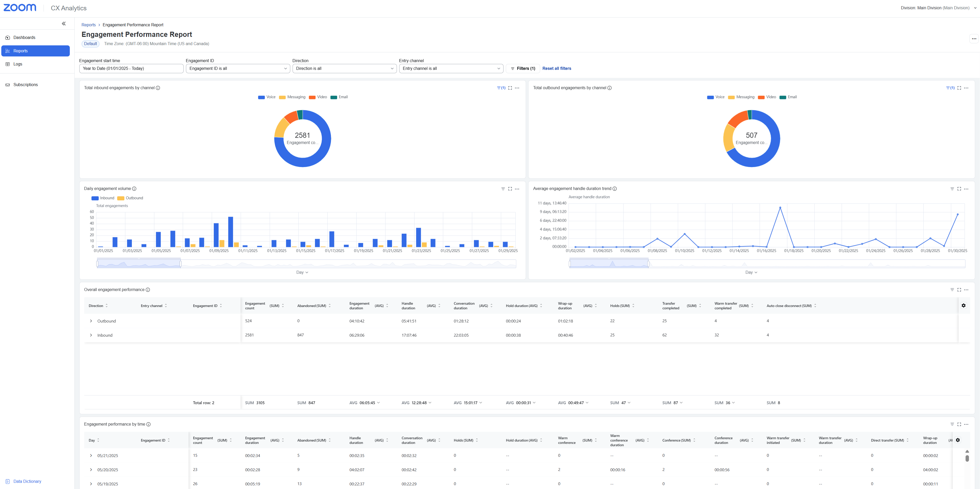The image size is (980, 489).
Task: Expand handle duration trend chart to fullscreen
Action: (959, 189)
